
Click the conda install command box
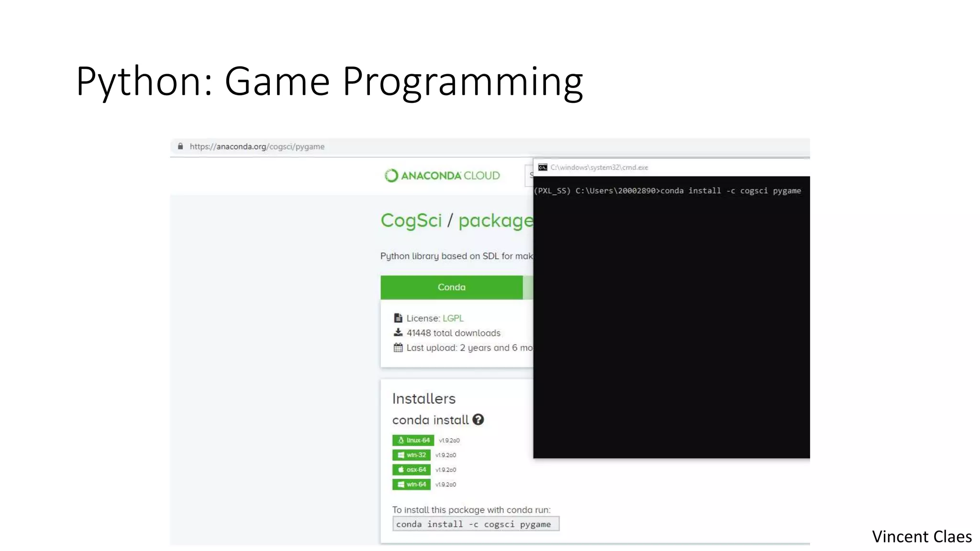click(x=476, y=524)
